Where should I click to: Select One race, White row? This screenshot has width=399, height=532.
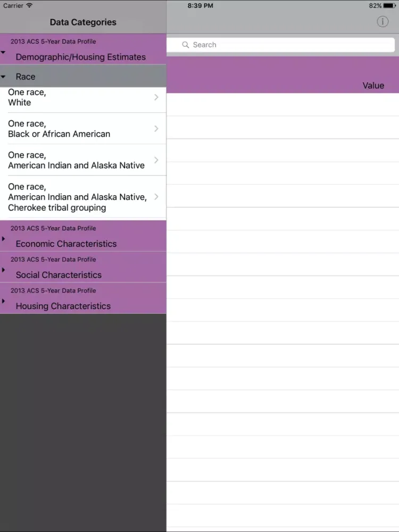(74, 97)
